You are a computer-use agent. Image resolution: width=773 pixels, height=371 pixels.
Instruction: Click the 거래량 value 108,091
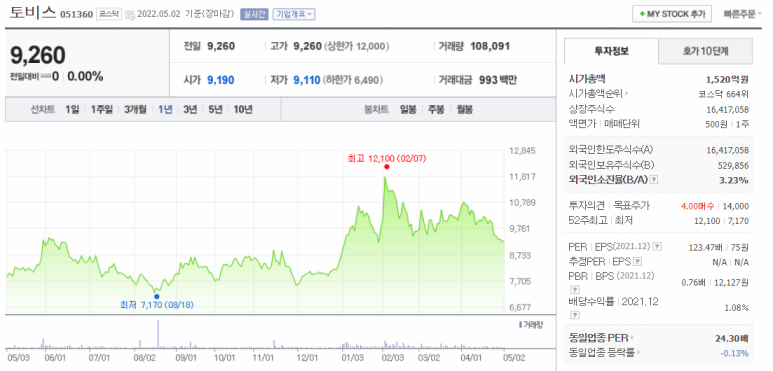tap(490, 46)
